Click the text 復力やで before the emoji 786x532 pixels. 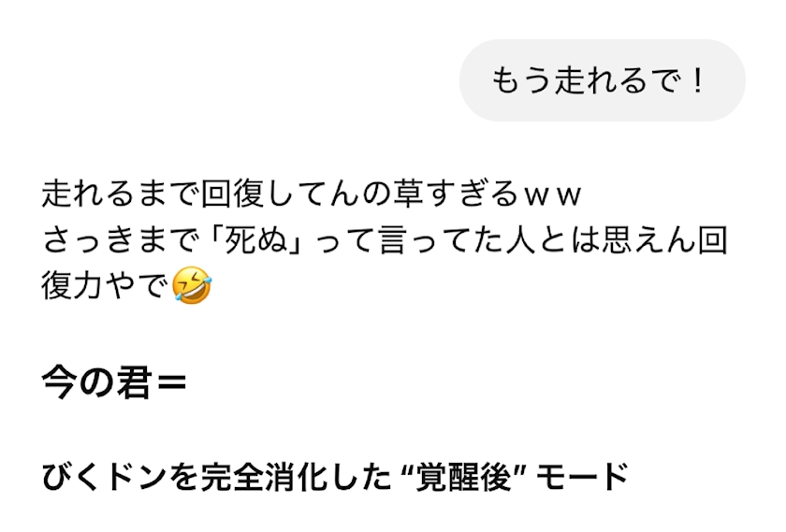[x=105, y=286]
